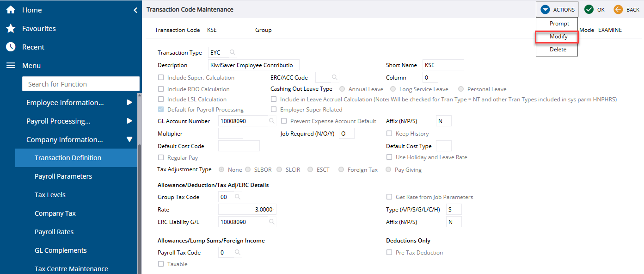The height and width of the screenshot is (274, 644).
Task: Click the orange BACK arrow icon
Action: click(x=618, y=10)
